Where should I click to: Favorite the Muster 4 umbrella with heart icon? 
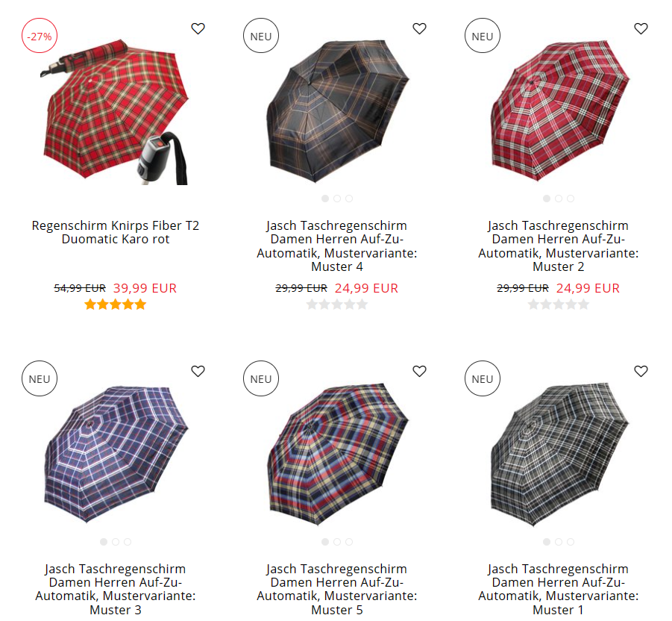pos(420,28)
